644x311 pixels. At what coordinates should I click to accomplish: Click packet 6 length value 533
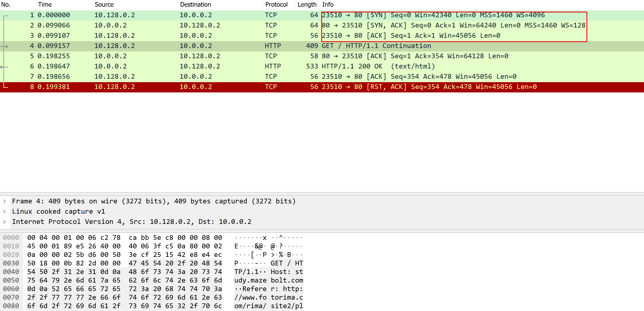[x=312, y=66]
